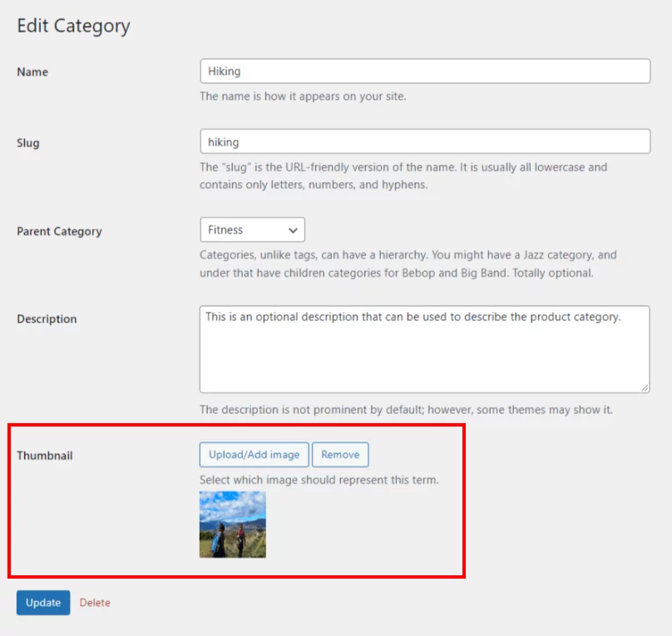672x636 pixels.
Task: Click the Slug field label
Action: 28,143
